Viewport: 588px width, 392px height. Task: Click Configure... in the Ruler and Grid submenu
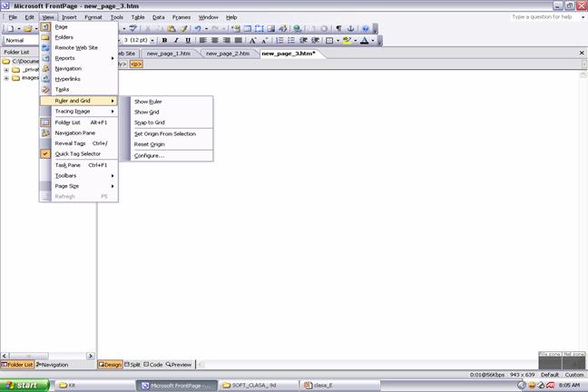pyautogui.click(x=149, y=155)
